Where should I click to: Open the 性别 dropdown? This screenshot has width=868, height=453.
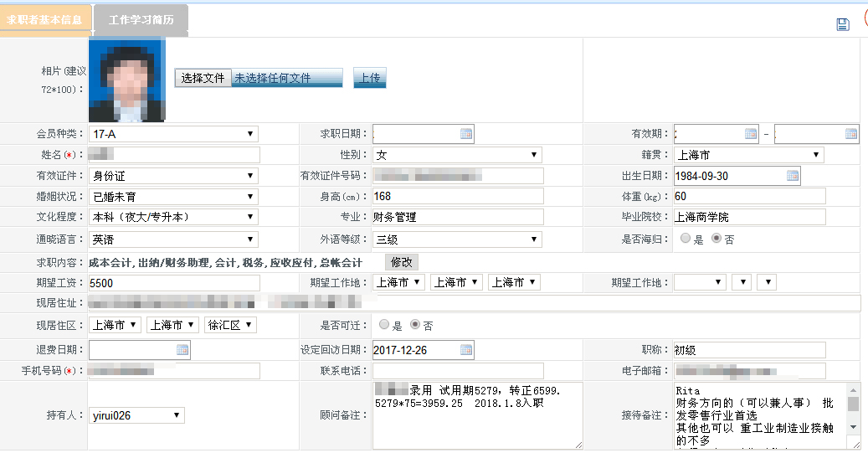pos(457,155)
